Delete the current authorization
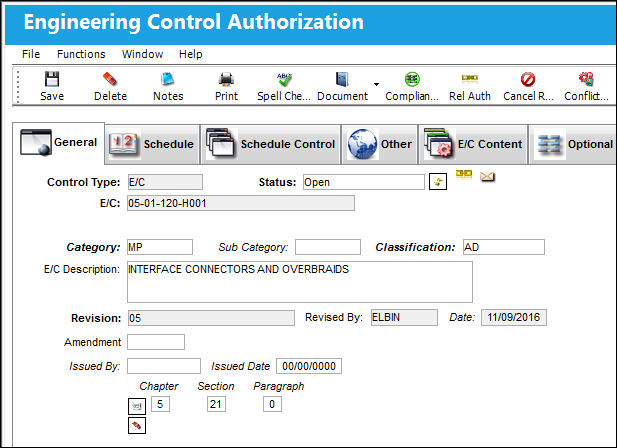This screenshot has width=617, height=448. [x=110, y=86]
